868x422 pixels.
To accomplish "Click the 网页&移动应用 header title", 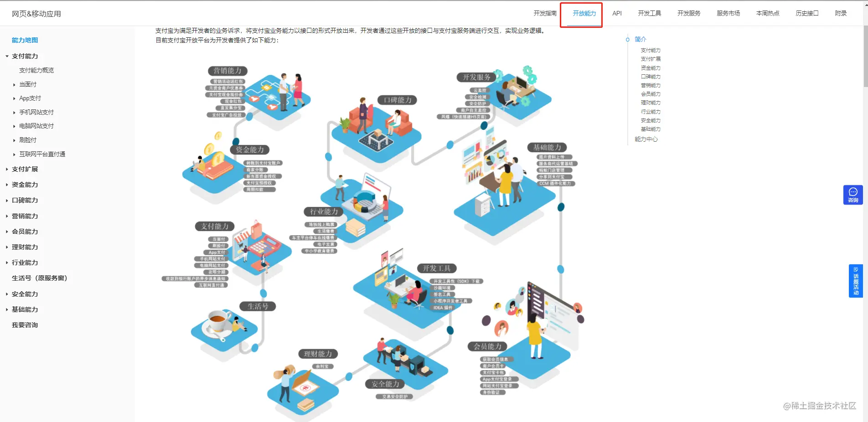I will 36,14.
